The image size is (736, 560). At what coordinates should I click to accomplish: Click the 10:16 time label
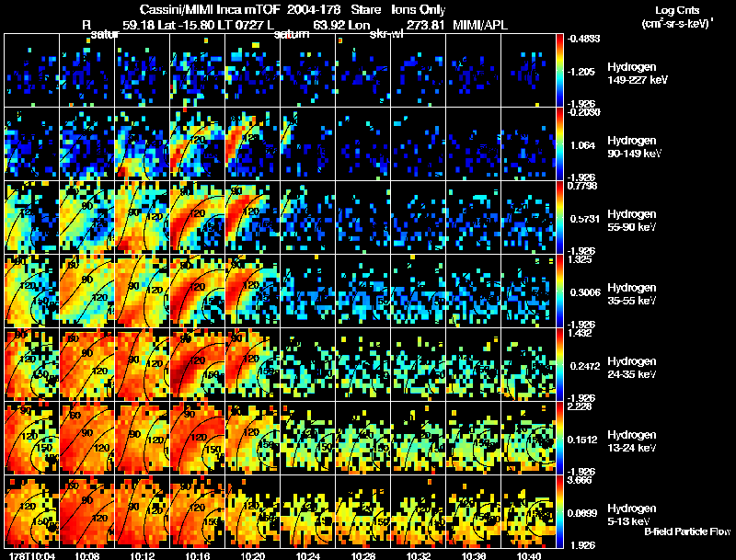tap(198, 555)
